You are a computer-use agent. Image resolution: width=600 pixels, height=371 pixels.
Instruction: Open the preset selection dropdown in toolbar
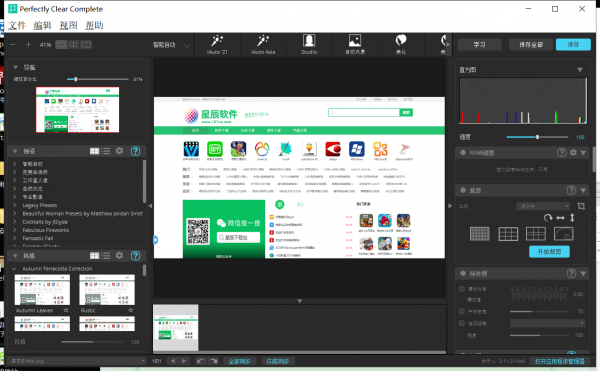click(171, 45)
